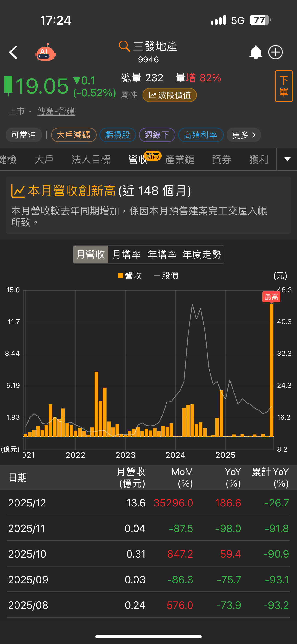Switch to the partially hidden 健檢 tab
The height and width of the screenshot is (644, 297).
pos(8,159)
